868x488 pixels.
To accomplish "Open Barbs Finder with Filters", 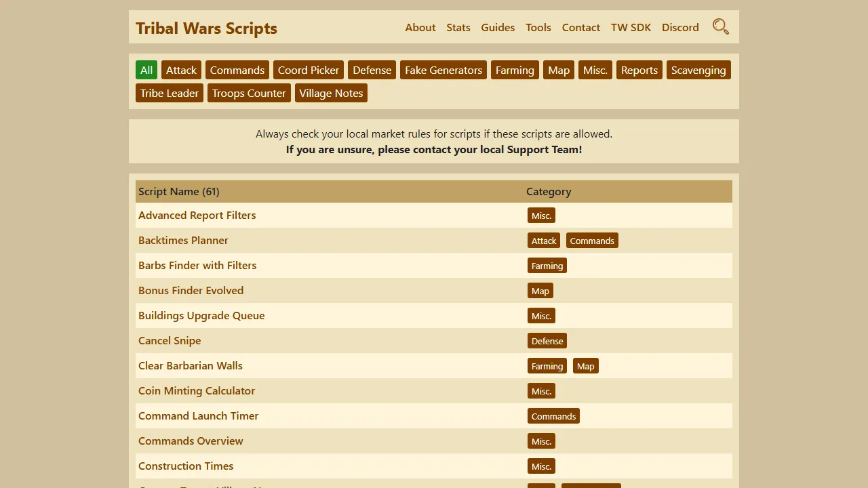I will (x=197, y=265).
